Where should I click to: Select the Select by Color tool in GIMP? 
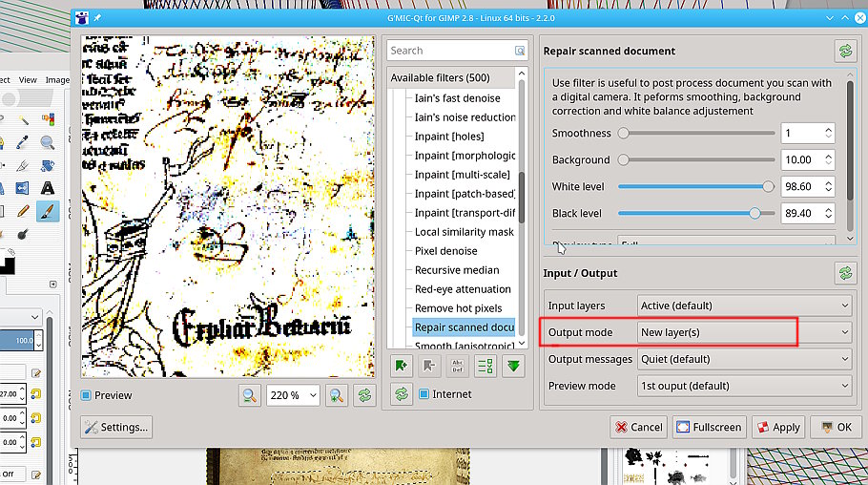click(x=48, y=119)
